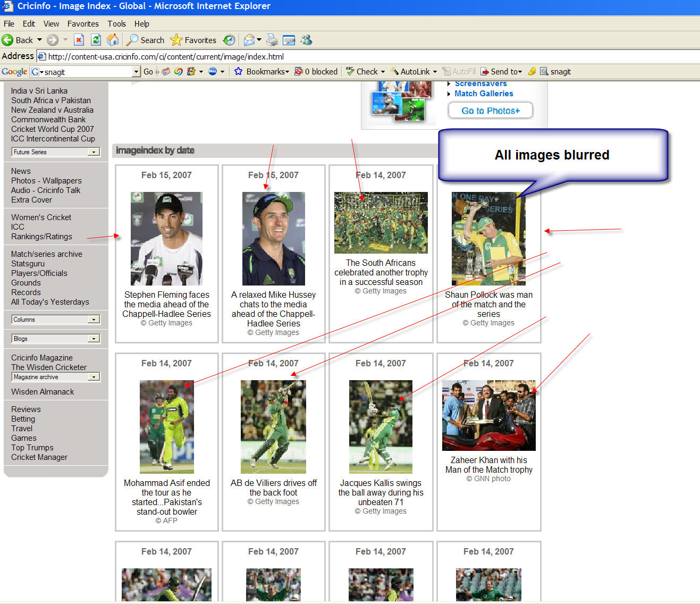Open the Columns dropdown

coord(56,320)
